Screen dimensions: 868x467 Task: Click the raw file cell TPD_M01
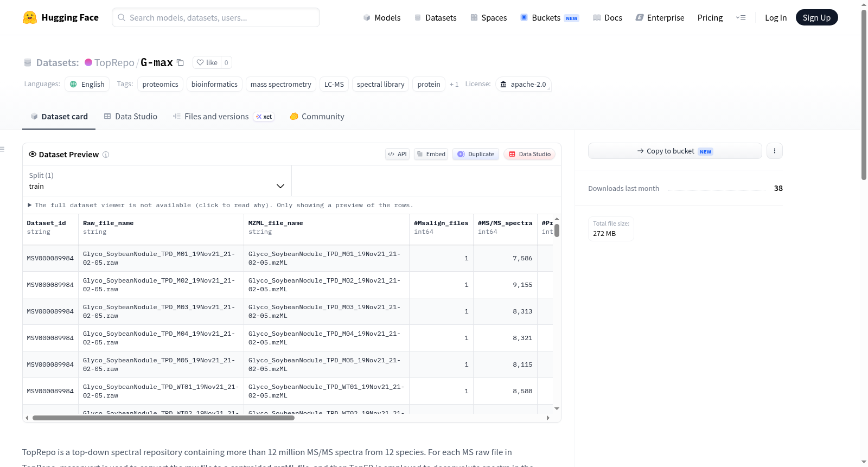(161, 258)
